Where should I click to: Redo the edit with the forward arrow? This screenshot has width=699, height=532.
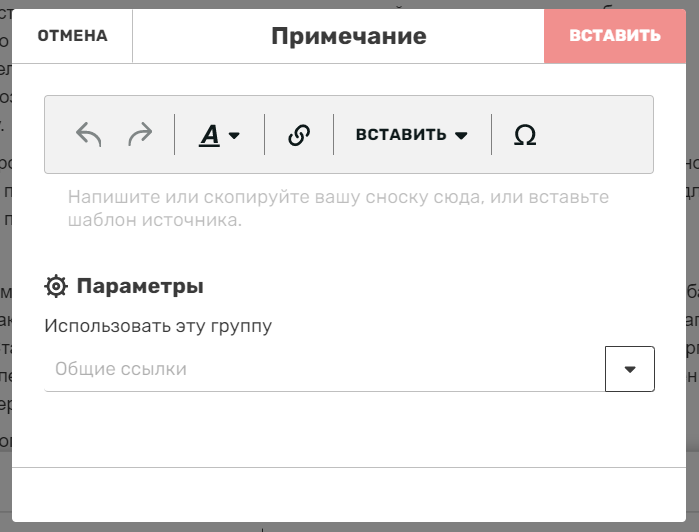140,134
